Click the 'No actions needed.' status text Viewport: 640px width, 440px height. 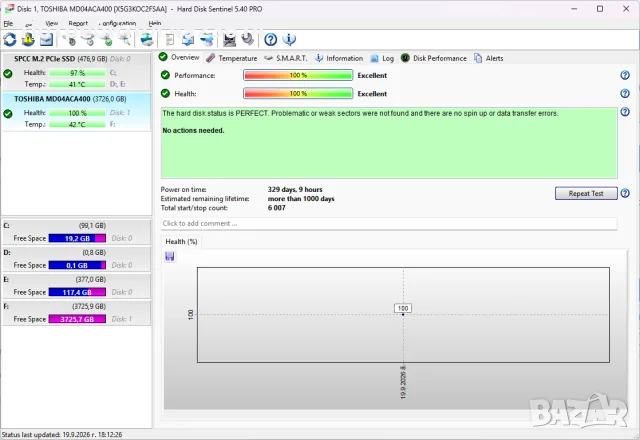coord(193,131)
